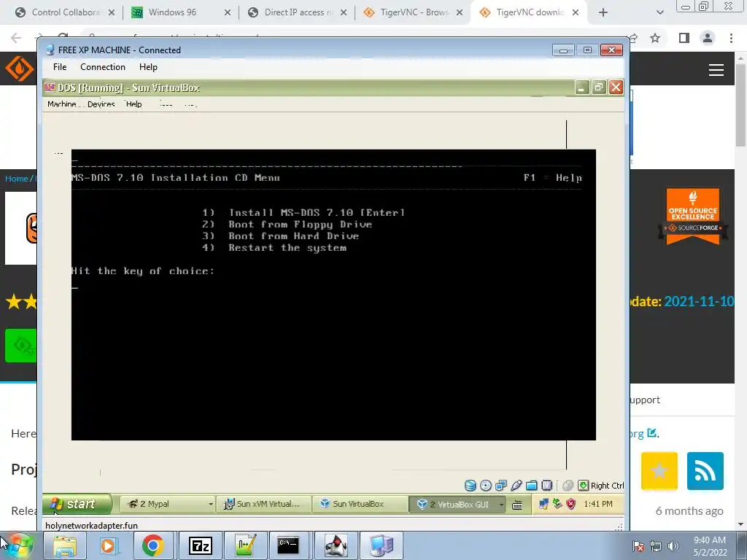Open File Explorer from host taskbar

point(65,545)
